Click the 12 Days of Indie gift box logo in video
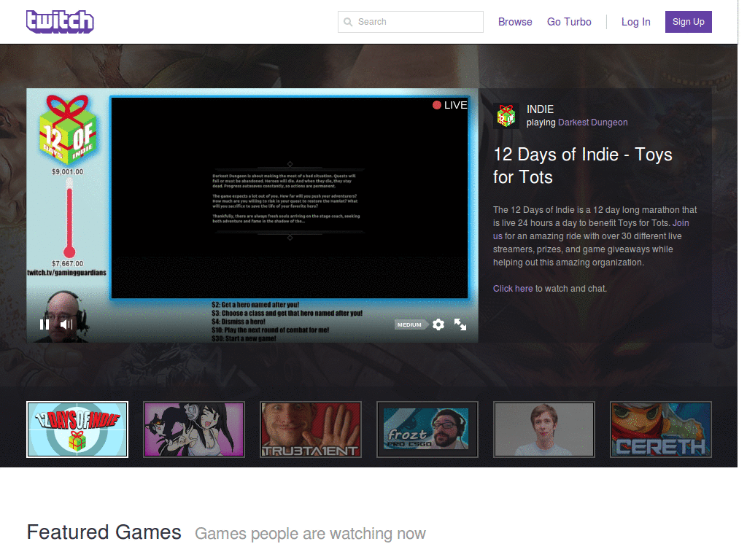747x560 pixels. click(68, 130)
